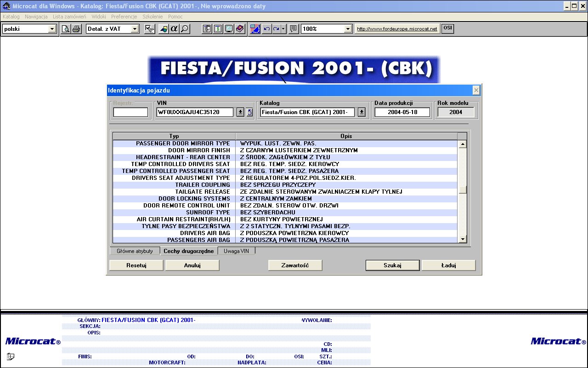The height and width of the screenshot is (368, 588).
Task: Open the Pomoc menu
Action: click(x=175, y=17)
